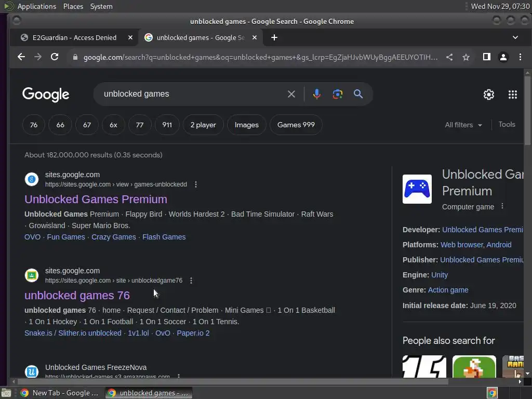Switch to E2Guardian Access Denied tab
The width and height of the screenshot is (532, 399).
(74, 37)
